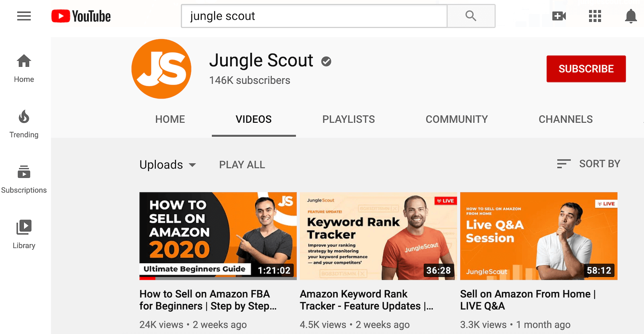644x334 pixels.
Task: Open Trending from the sidebar
Action: pyautogui.click(x=24, y=124)
